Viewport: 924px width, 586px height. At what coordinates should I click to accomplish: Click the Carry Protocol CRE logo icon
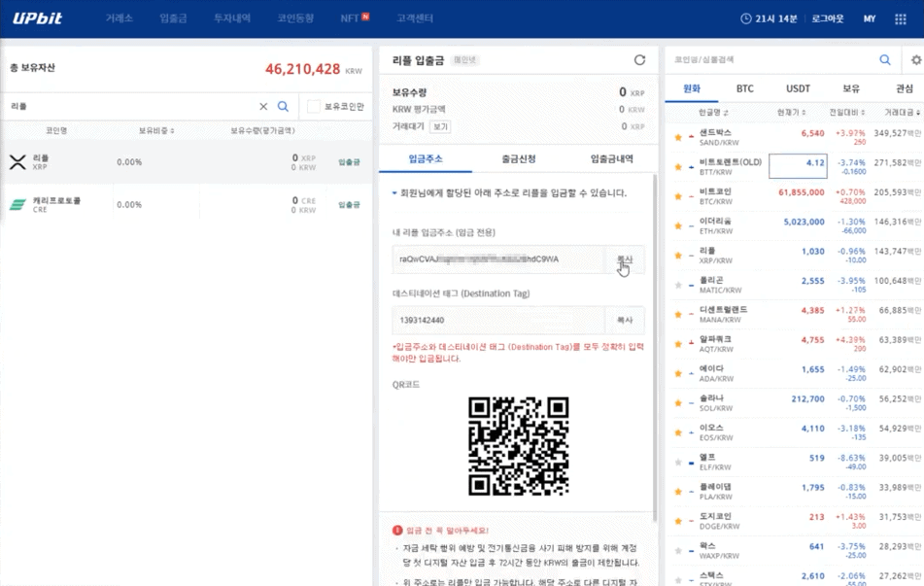(17, 205)
